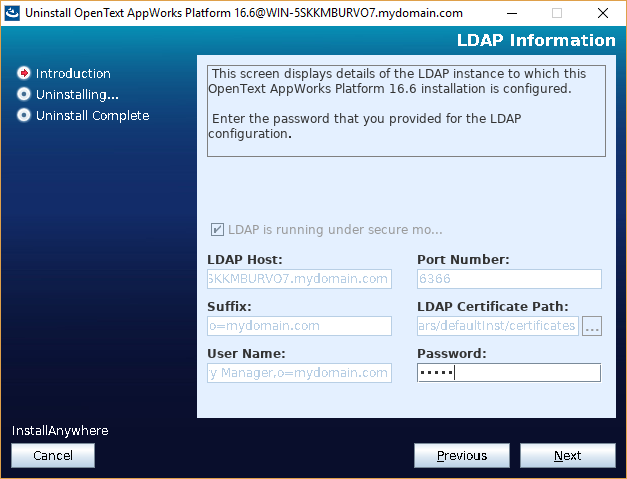Click the LDAP Information heading

tap(536, 40)
